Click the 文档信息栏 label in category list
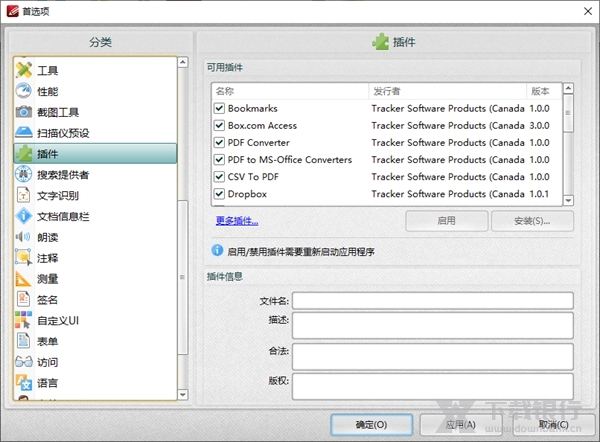Screen dimensions: 600x442 click(x=63, y=217)
